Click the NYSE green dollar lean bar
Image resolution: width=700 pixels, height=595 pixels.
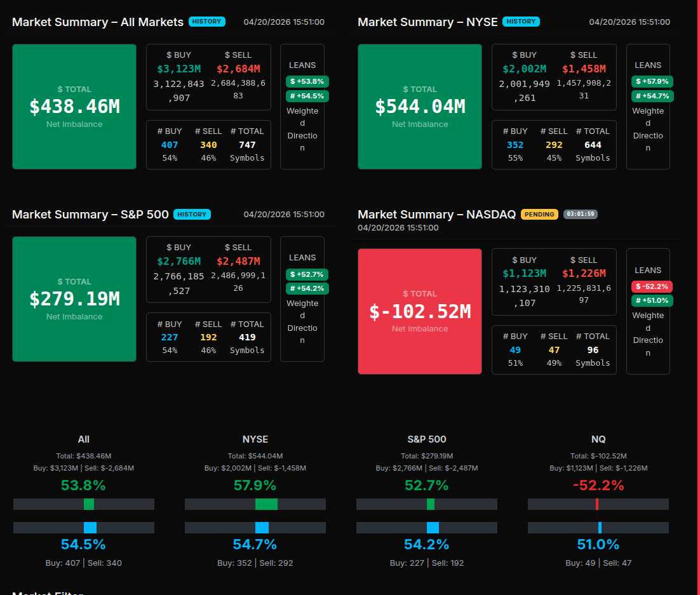[266, 504]
